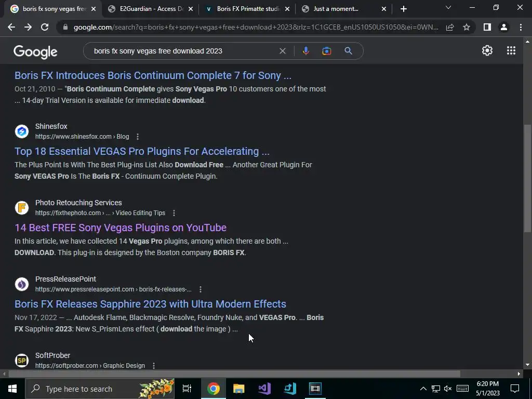Click the scroll down arrow
This screenshot has width=532, height=399.
pos(527,365)
